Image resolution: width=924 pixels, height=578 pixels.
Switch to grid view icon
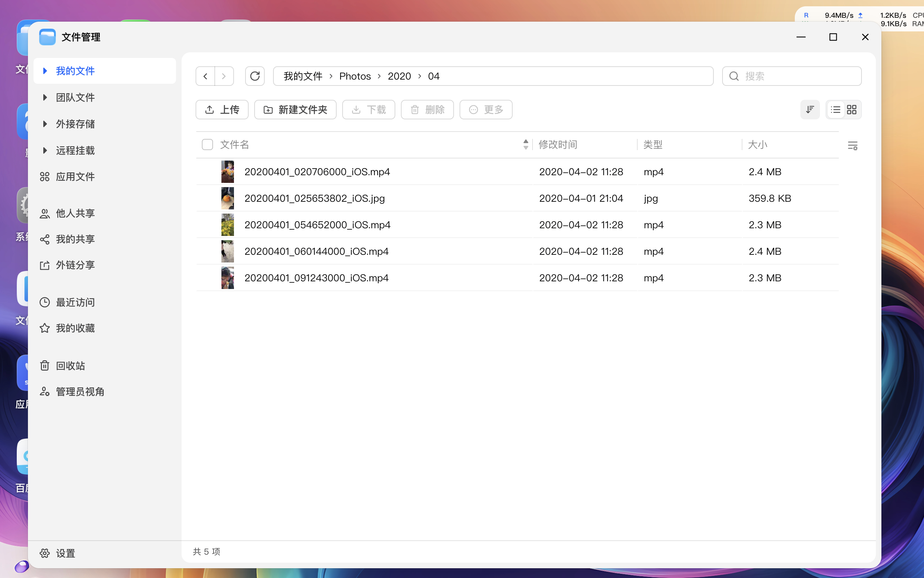[852, 110]
